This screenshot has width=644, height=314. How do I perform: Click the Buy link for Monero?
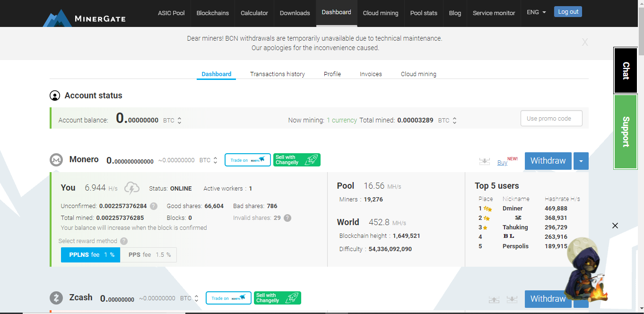coord(502,163)
